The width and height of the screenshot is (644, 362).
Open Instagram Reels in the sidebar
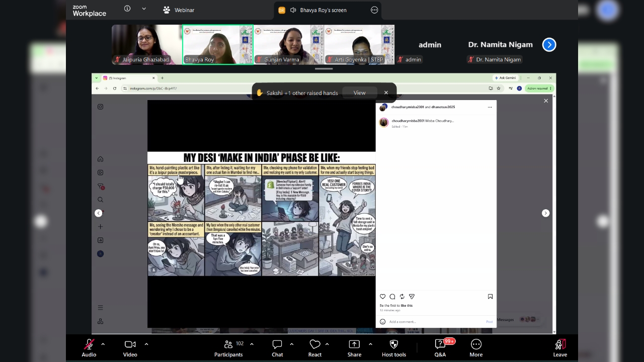tap(100, 172)
